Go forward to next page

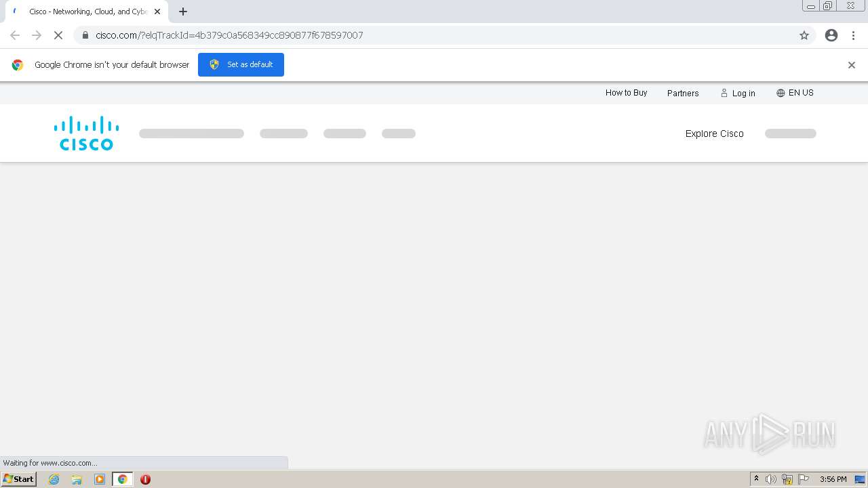click(37, 35)
